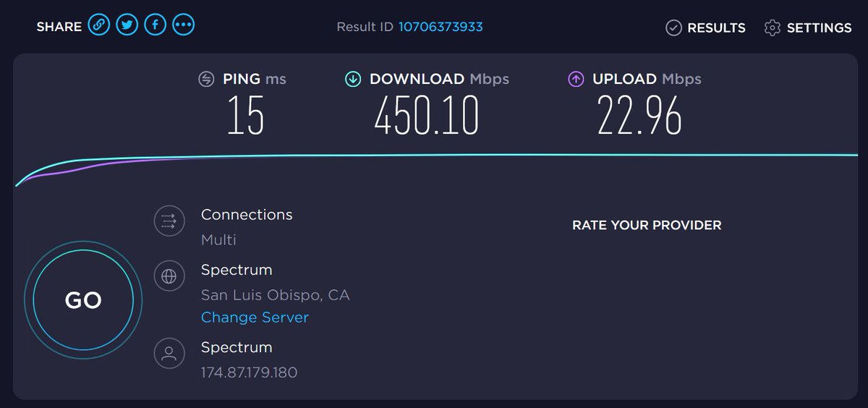Click the download arrow icon
The height and width of the screenshot is (408, 868).
353,79
